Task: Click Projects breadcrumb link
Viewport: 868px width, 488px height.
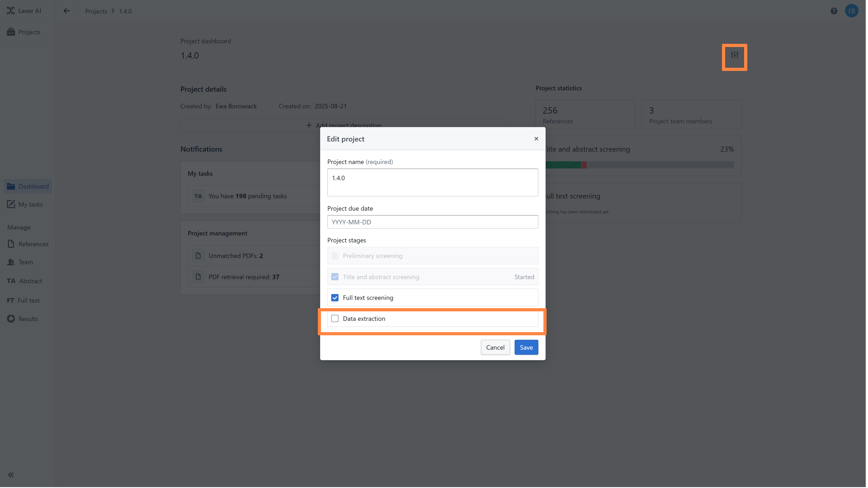Action: click(x=96, y=11)
